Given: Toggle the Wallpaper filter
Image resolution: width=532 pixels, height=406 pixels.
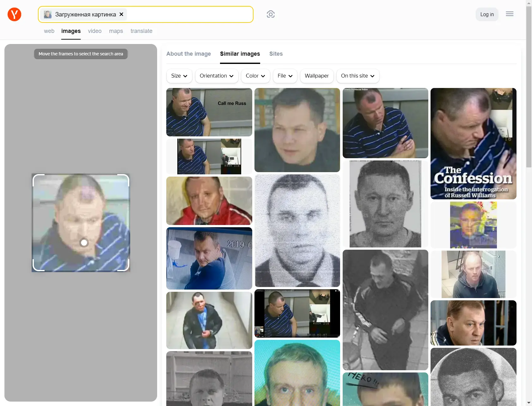Looking at the screenshot, I should pos(316,76).
